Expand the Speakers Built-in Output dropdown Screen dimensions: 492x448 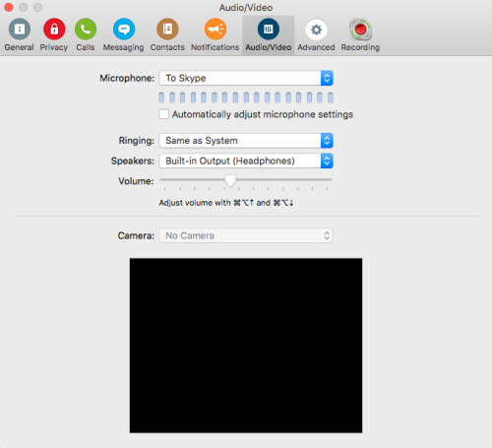coord(246,160)
